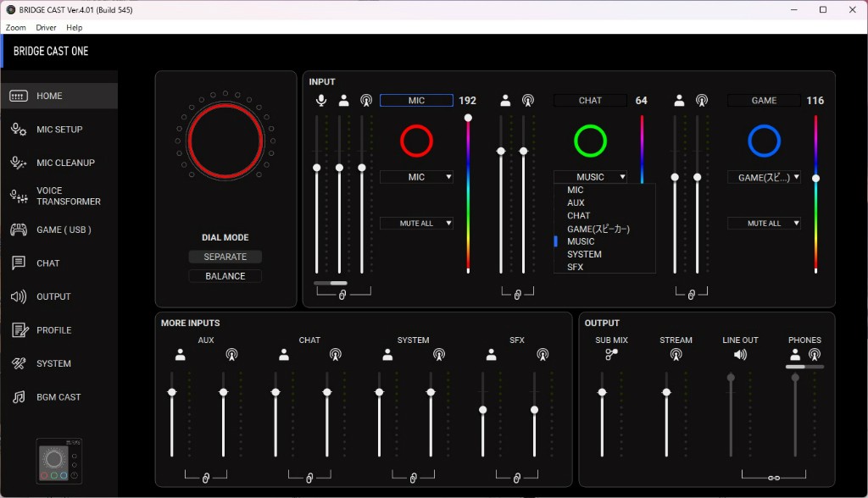Click the microphone icon in the MIC channel

tap(321, 100)
